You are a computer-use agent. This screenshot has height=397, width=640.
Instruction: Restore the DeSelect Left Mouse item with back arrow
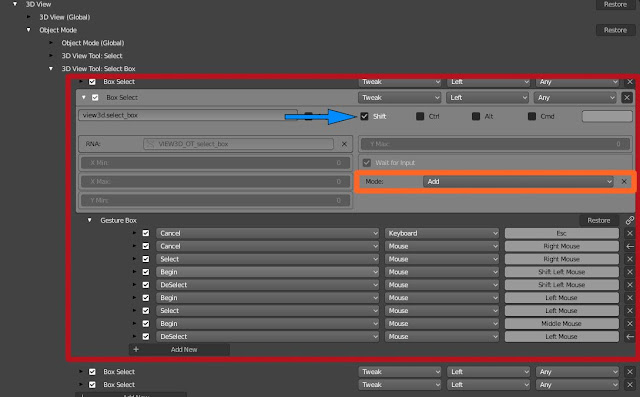click(x=630, y=337)
